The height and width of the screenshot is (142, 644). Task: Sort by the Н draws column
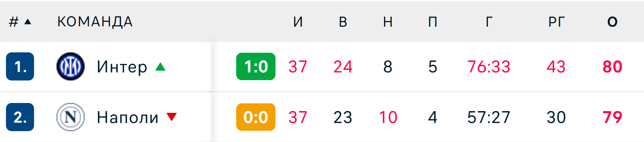point(388,22)
